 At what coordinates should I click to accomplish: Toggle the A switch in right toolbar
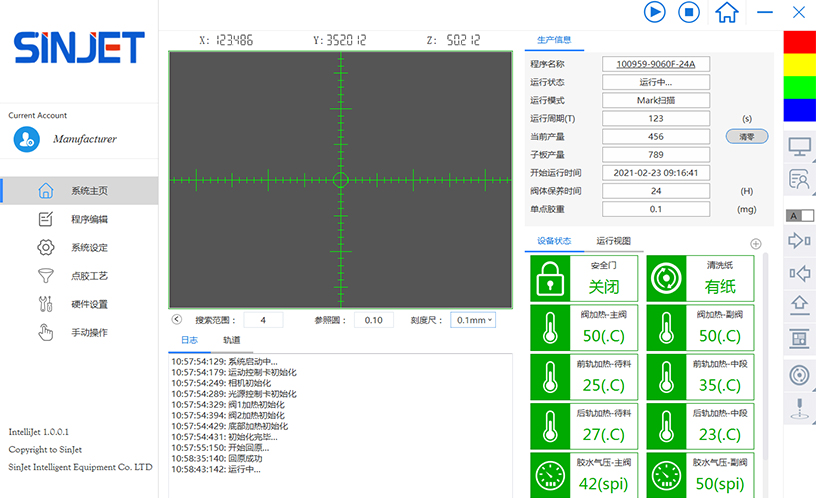point(800,215)
